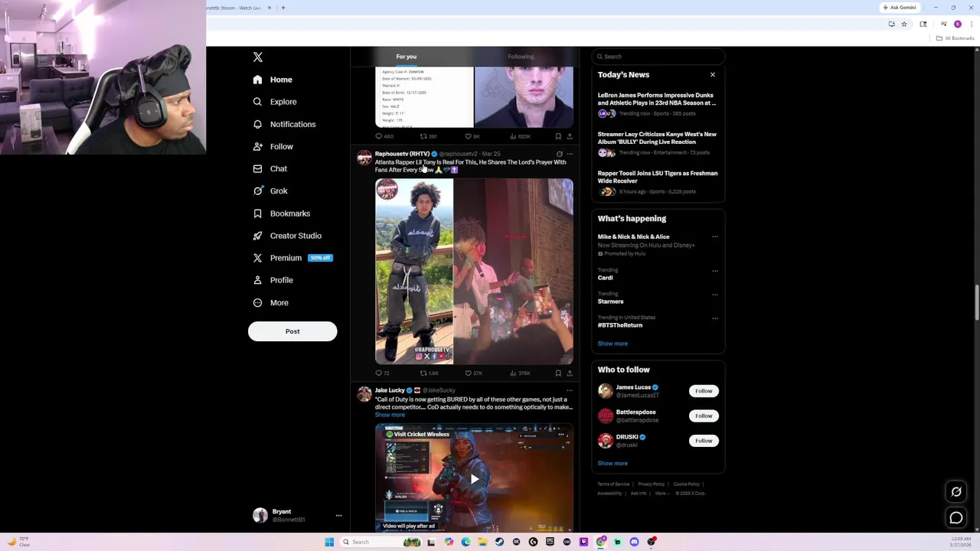980x551 pixels.
Task: Open the Lil Tony hoodie photo
Action: 414,272
